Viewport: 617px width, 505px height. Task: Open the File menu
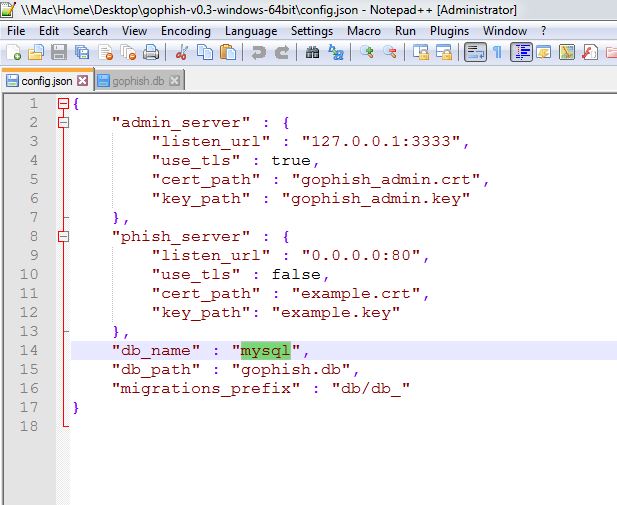[16, 31]
